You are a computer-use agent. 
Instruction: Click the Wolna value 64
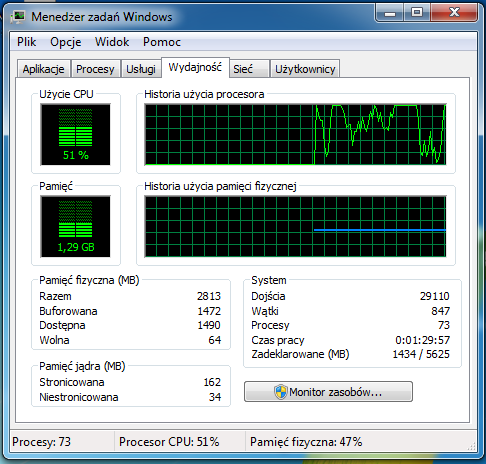(215, 340)
